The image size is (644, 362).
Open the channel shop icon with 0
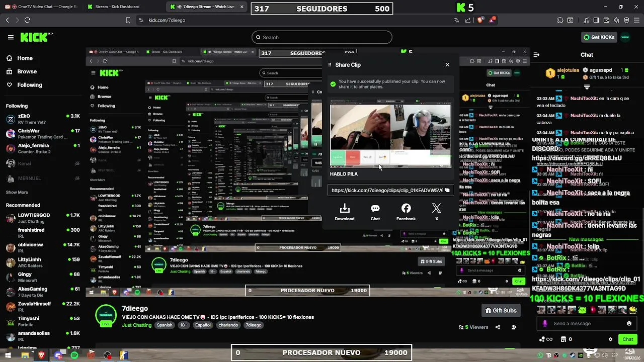[566, 339]
